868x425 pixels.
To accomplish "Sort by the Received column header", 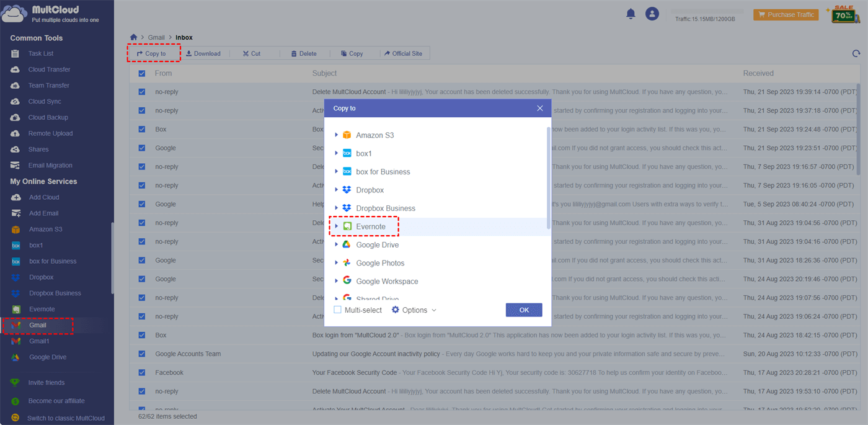I will tap(758, 73).
